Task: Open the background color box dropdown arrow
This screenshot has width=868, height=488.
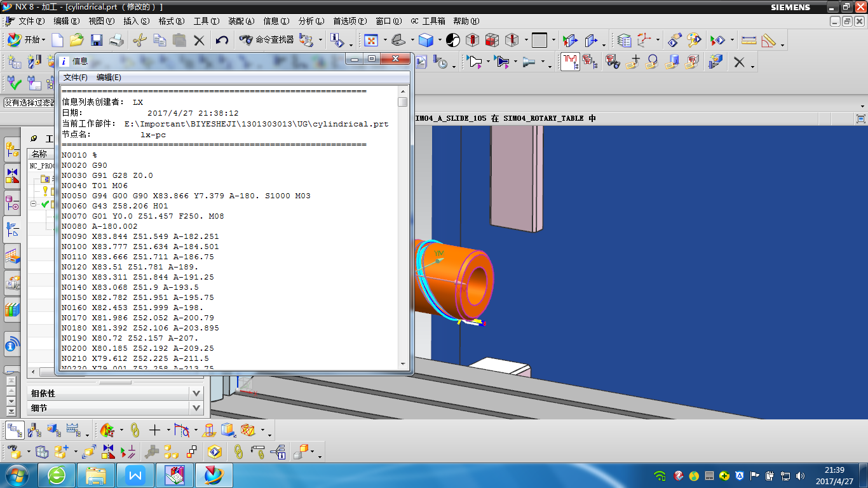Action: coord(553,40)
